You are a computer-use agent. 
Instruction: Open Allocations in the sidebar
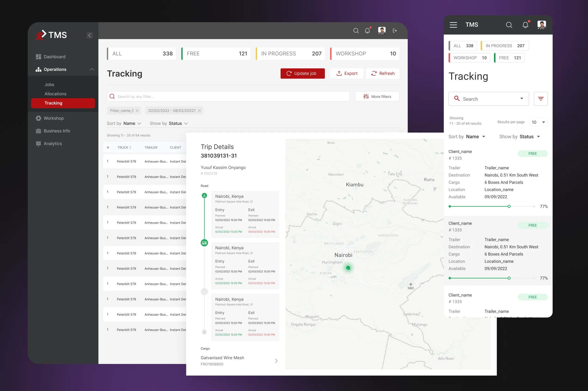(55, 94)
